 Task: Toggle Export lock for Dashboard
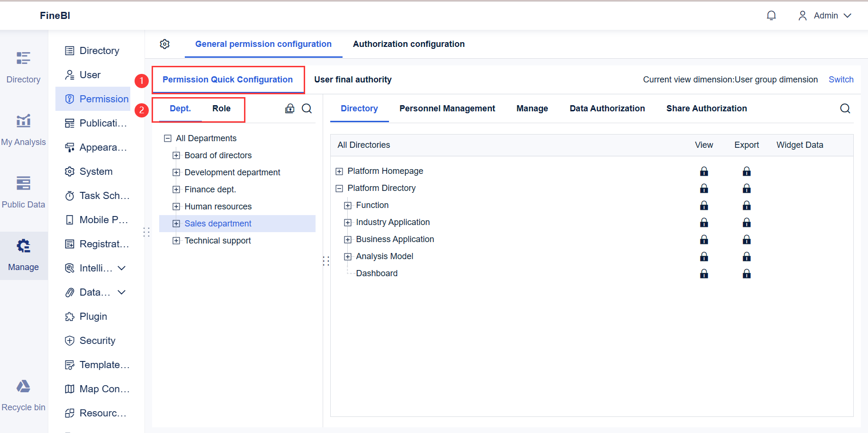click(747, 273)
